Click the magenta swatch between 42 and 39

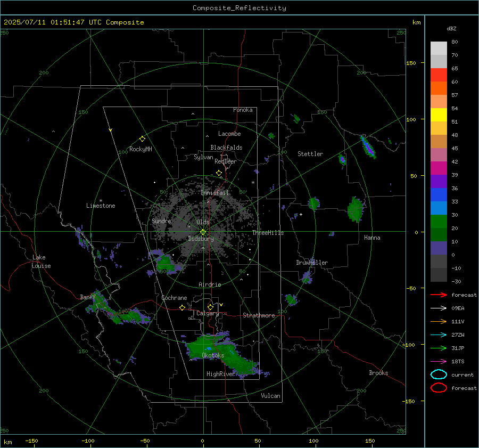[439, 168]
